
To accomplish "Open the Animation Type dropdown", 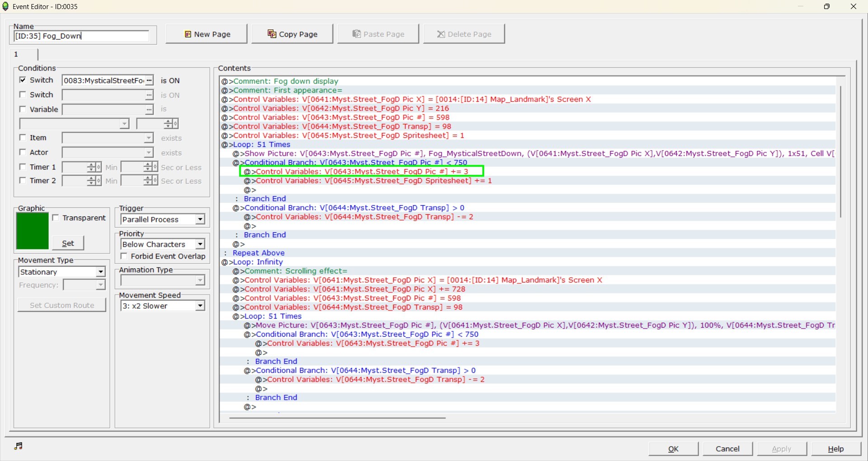I will [163, 281].
